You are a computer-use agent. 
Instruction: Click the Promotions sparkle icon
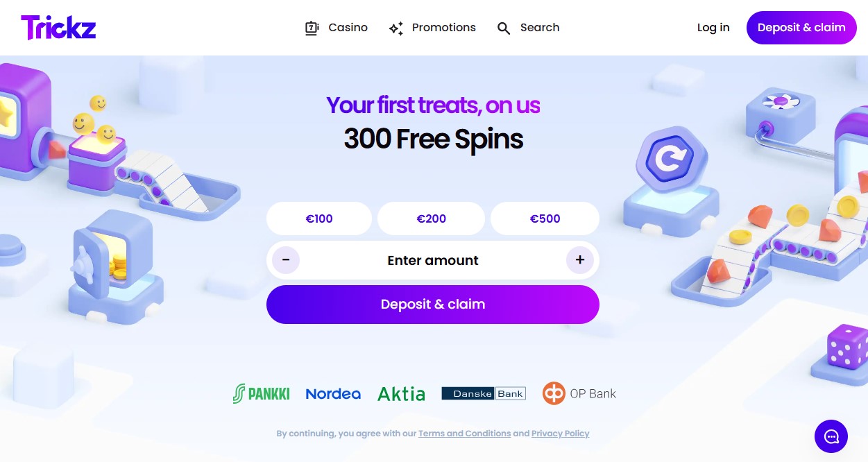pyautogui.click(x=396, y=28)
